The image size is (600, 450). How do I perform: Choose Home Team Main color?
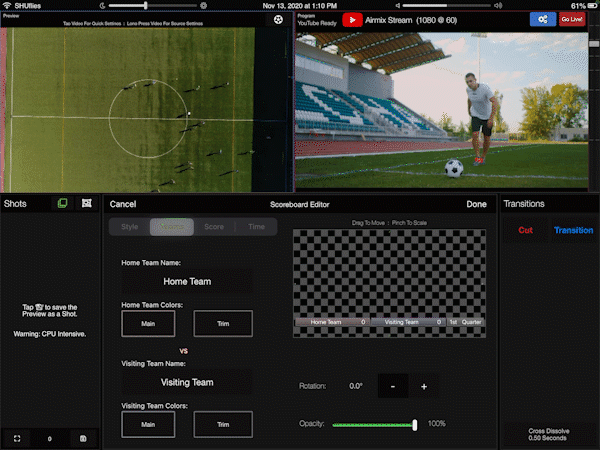[148, 324]
